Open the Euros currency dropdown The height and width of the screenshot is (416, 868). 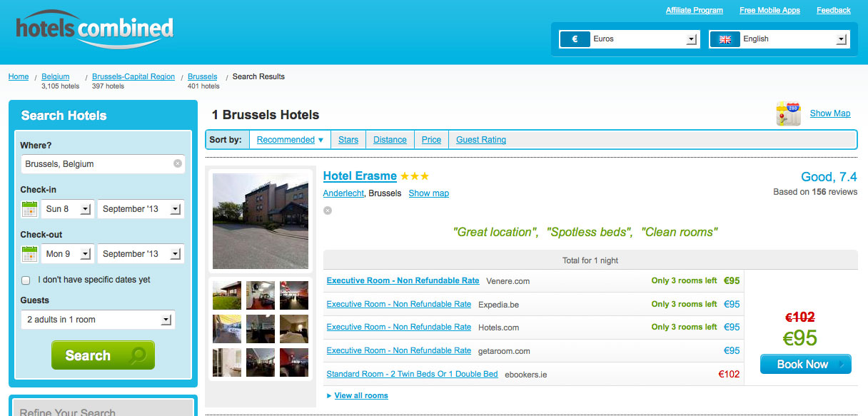[x=691, y=39]
